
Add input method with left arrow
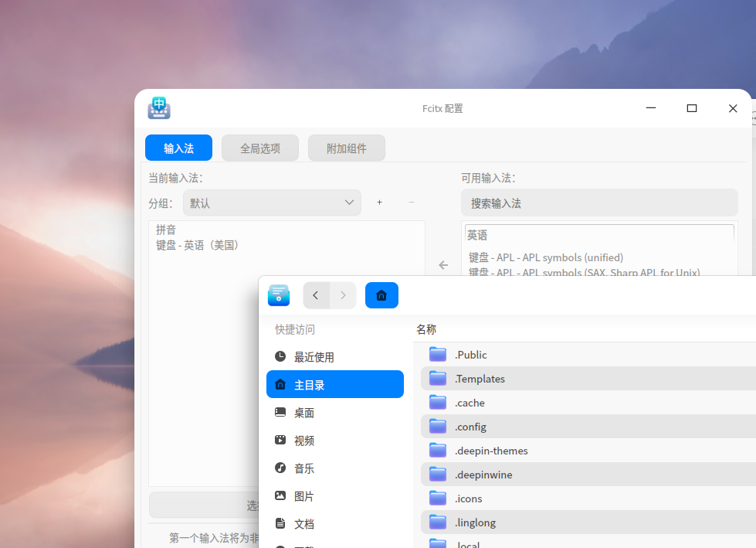click(443, 265)
